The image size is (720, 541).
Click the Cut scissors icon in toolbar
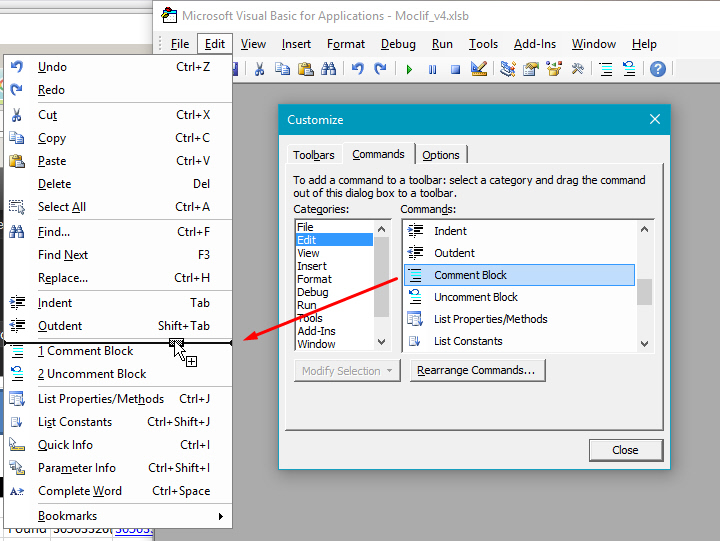pyautogui.click(x=259, y=69)
